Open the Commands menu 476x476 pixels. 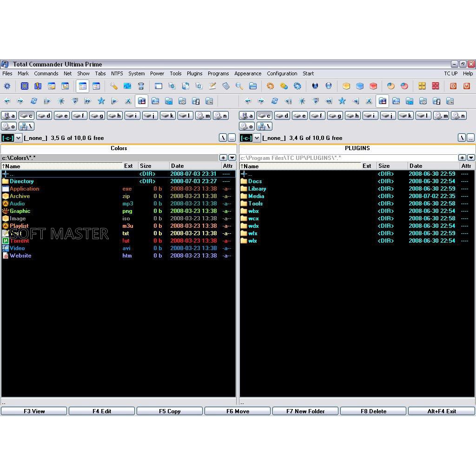46,73
